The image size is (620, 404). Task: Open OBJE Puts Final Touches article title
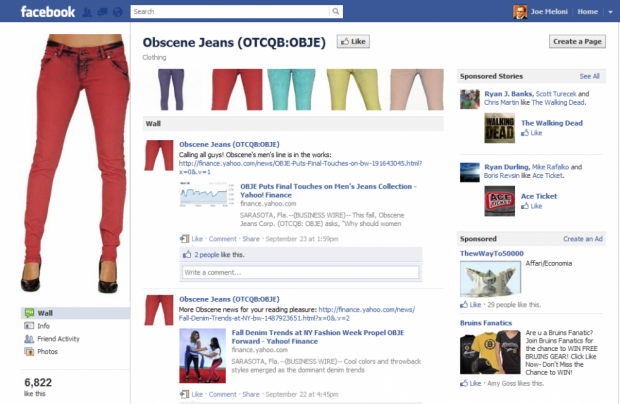[328, 191]
